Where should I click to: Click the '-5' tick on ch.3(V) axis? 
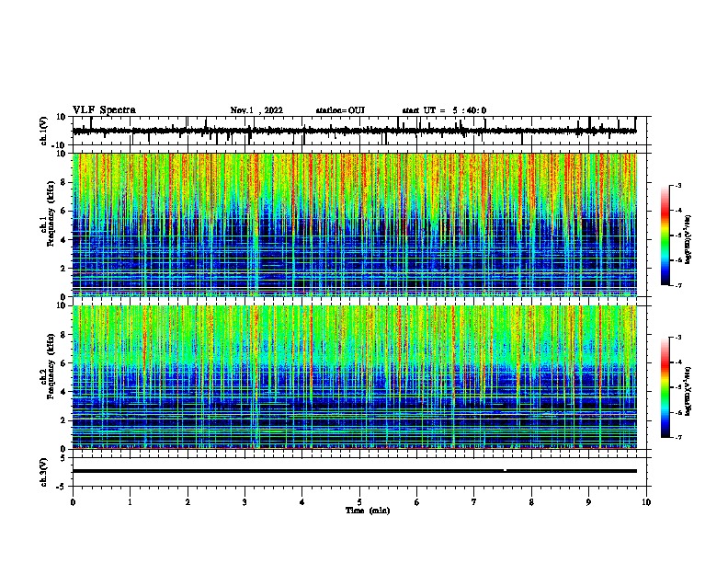62,487
